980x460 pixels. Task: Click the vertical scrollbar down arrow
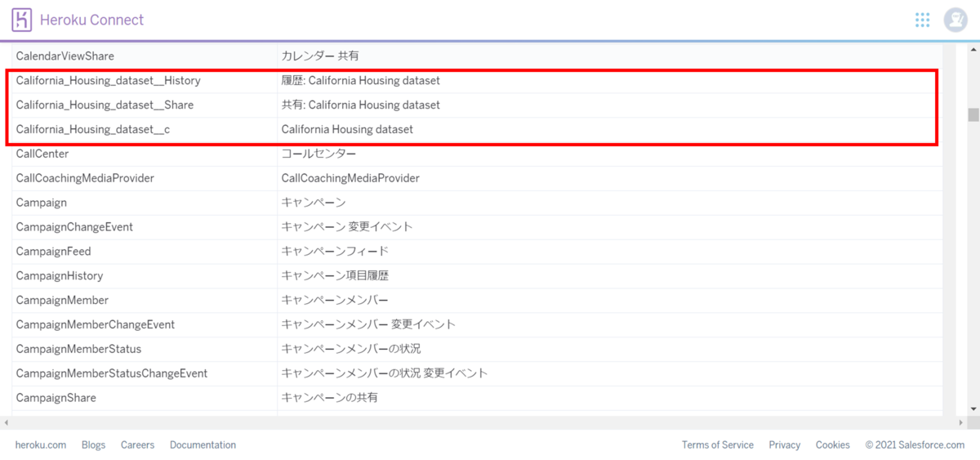point(973,410)
